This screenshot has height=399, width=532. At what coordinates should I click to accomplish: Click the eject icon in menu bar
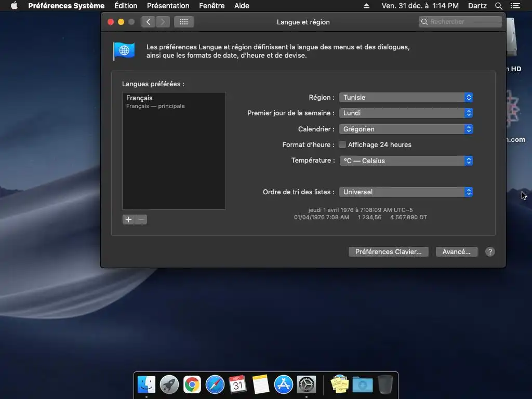click(366, 6)
